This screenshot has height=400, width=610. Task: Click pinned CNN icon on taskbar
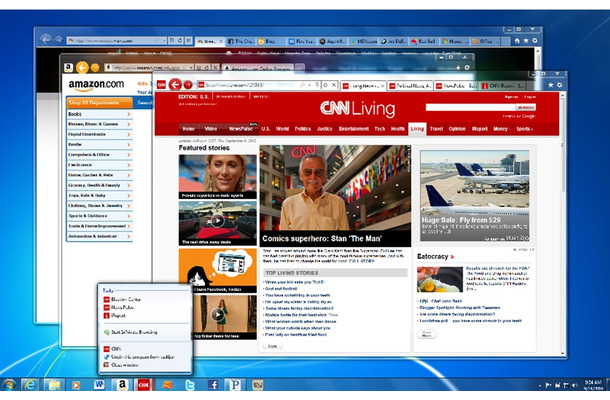coord(143,385)
